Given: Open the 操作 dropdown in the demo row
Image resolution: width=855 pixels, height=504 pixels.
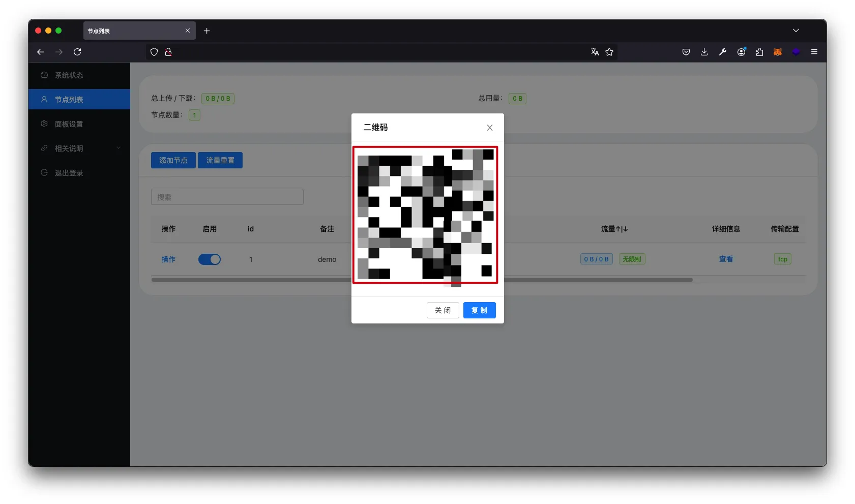Looking at the screenshot, I should [x=168, y=259].
